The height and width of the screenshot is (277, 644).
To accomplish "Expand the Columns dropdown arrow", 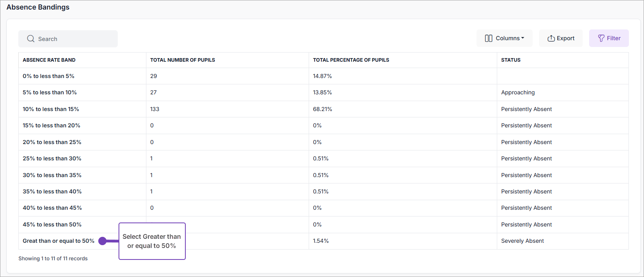I will [x=523, y=38].
